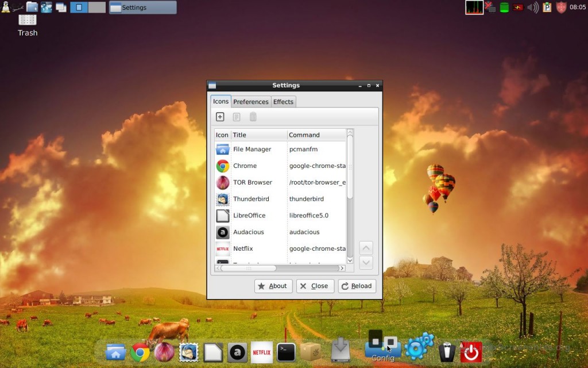Open Chrome from the bottom dock
This screenshot has height=368, width=588.
[x=140, y=352]
